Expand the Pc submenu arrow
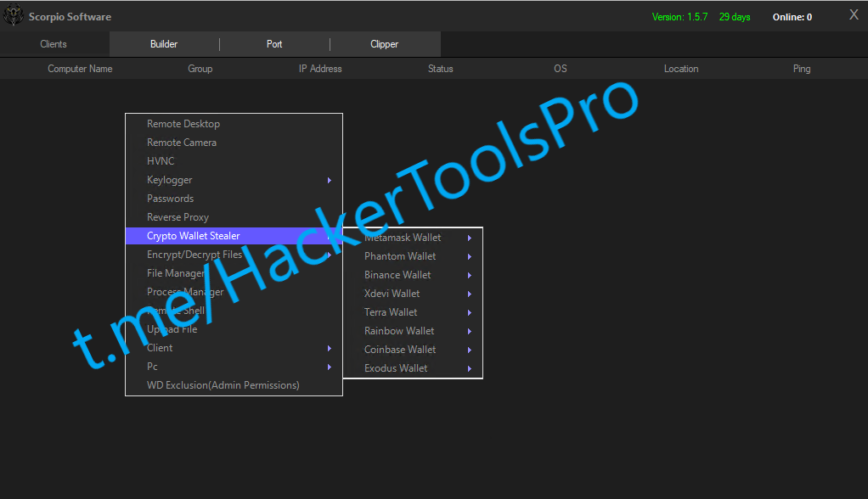 click(x=330, y=367)
